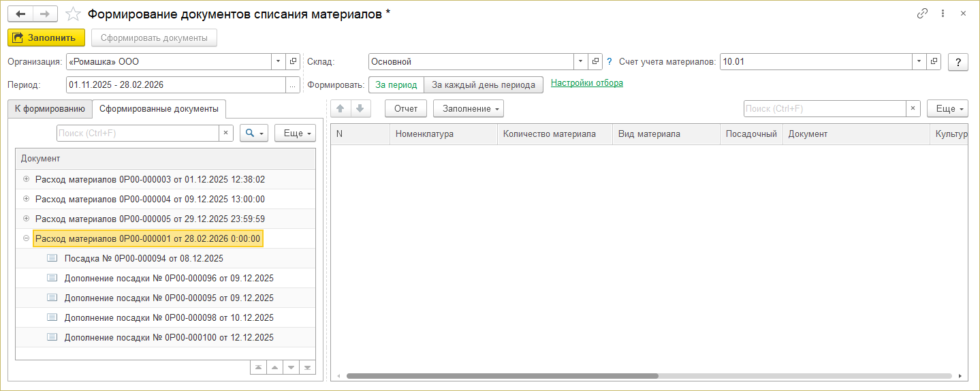
Task: Open the Настройки отбора link
Action: pos(586,83)
